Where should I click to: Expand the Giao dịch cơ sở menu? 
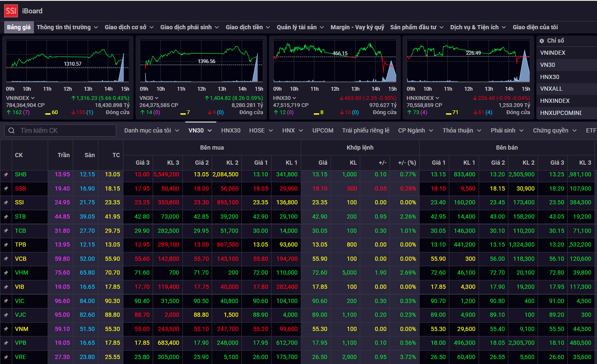(x=129, y=27)
